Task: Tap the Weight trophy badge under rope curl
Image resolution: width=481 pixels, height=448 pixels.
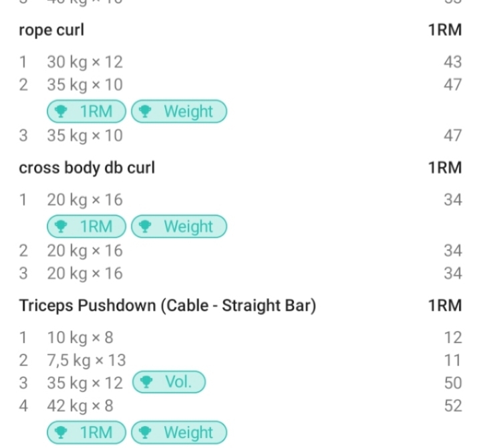Action: pos(178,112)
